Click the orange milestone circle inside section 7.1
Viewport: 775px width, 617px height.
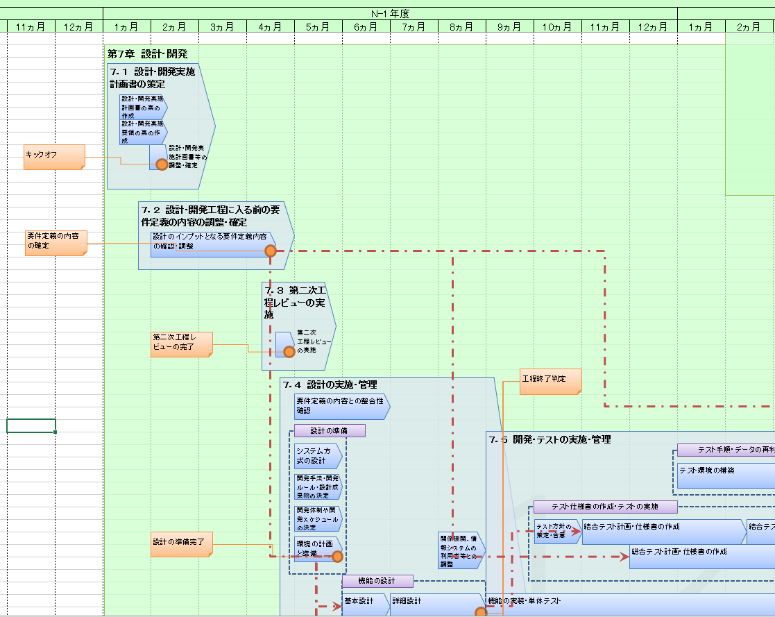(162, 165)
